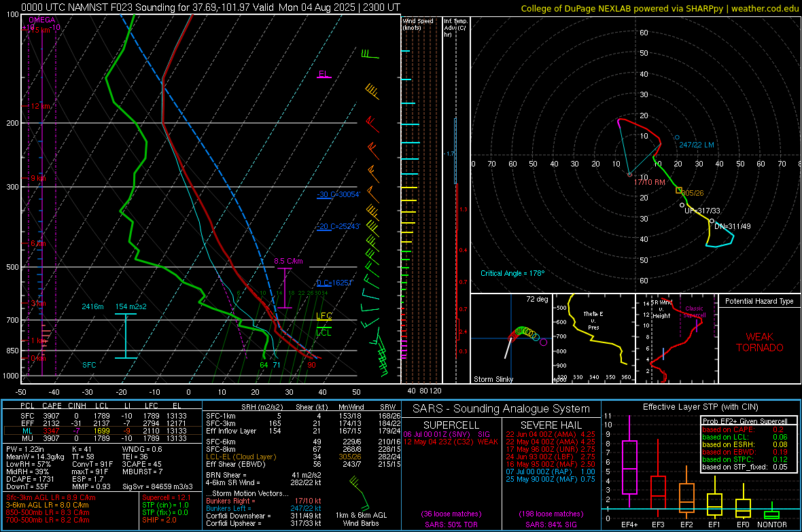
Task: Click the sounding title with valid time
Action: point(211,7)
